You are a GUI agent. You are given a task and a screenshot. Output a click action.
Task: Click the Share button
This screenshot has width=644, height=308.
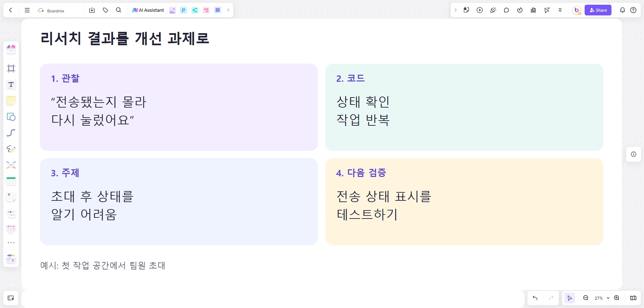coord(598,10)
